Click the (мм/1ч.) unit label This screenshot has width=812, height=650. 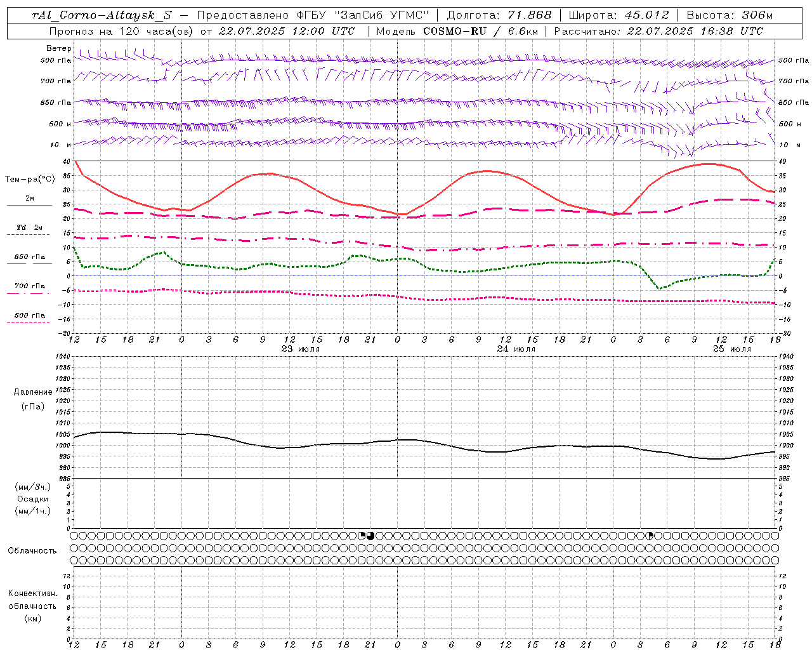[x=33, y=511]
